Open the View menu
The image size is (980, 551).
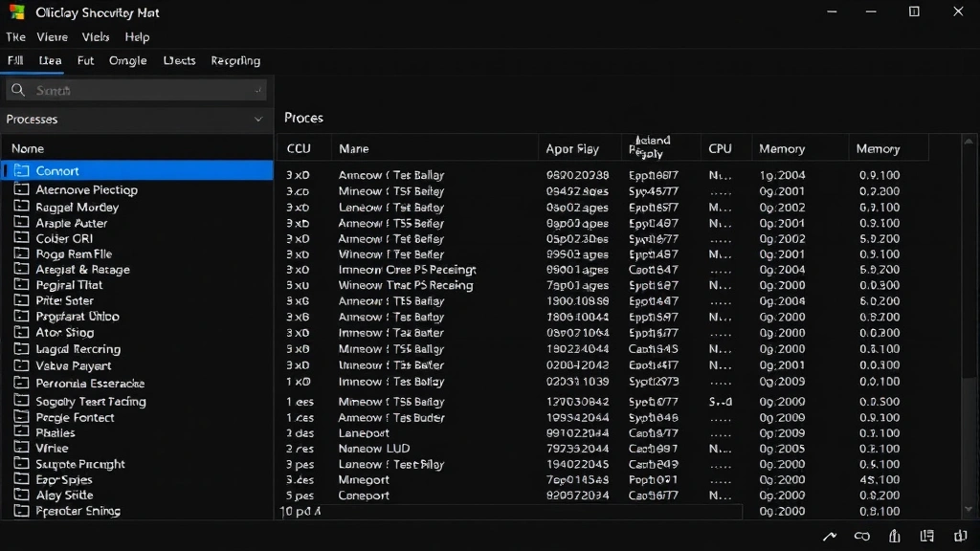(x=52, y=36)
